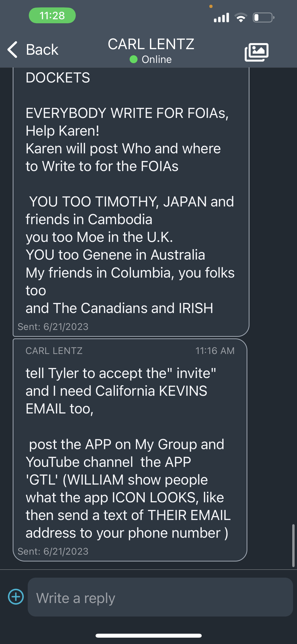Click the chat scrollbar on right edge
The image size is (297, 644).
pos(293,545)
